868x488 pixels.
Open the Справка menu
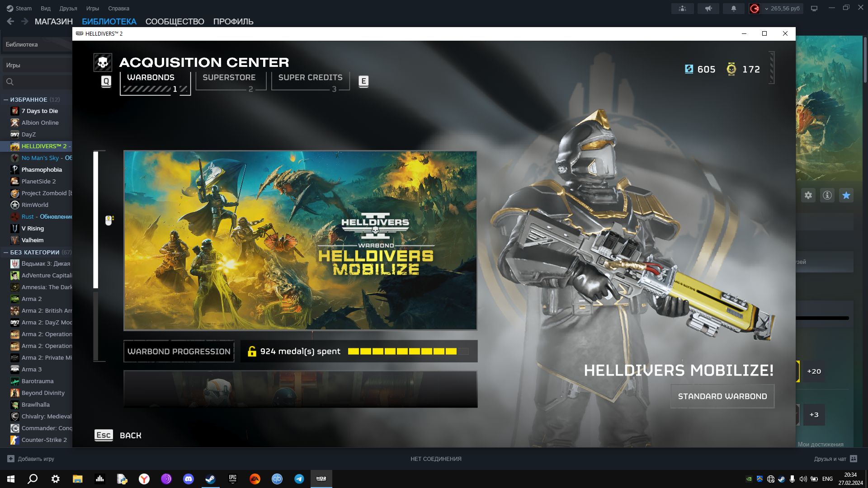point(118,8)
